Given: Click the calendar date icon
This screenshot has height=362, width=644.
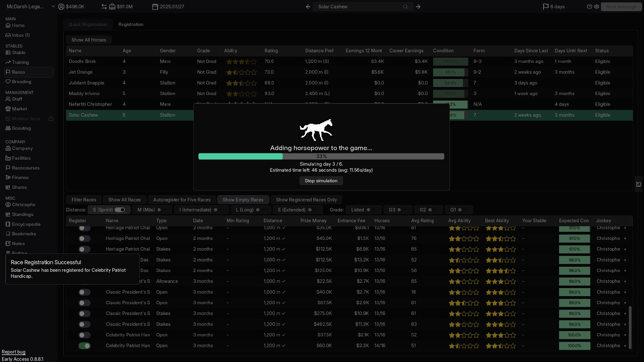Looking at the screenshot, I should (x=155, y=7).
